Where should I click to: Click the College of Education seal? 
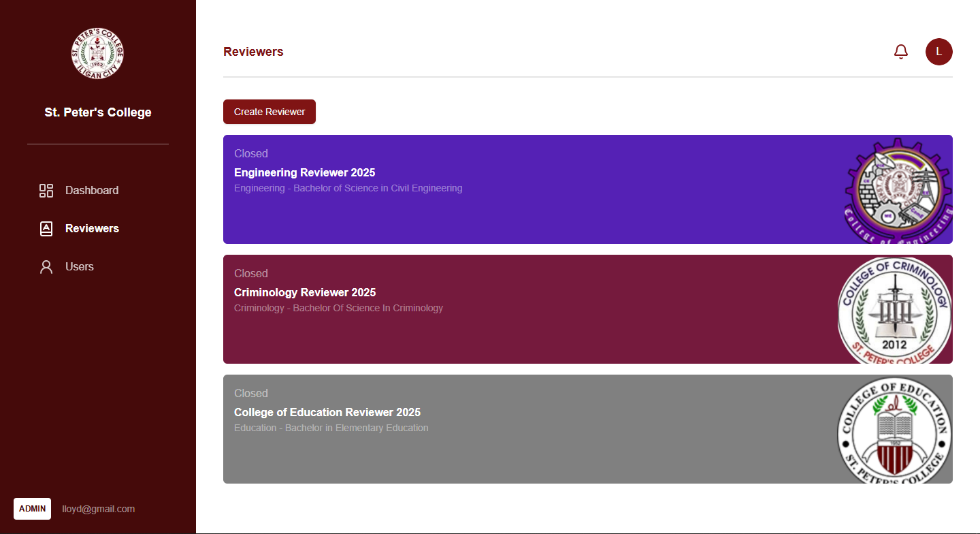895,430
